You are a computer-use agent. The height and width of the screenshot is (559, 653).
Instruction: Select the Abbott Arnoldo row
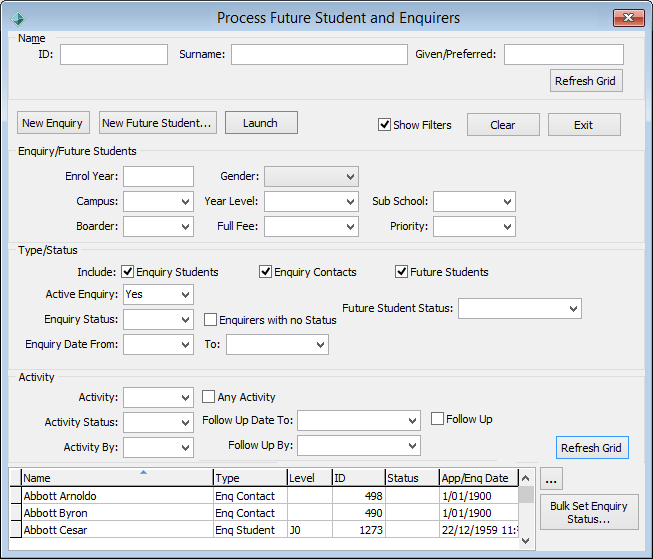264,496
